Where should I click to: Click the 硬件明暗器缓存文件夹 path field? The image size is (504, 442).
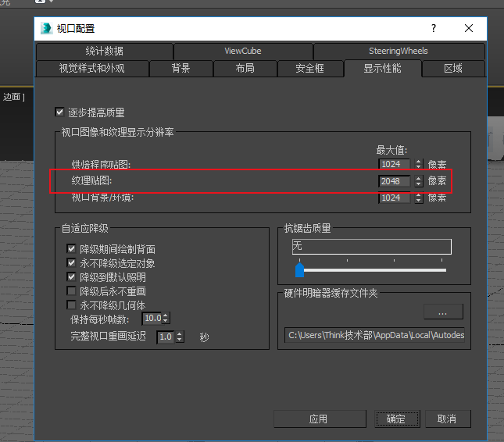pos(374,335)
